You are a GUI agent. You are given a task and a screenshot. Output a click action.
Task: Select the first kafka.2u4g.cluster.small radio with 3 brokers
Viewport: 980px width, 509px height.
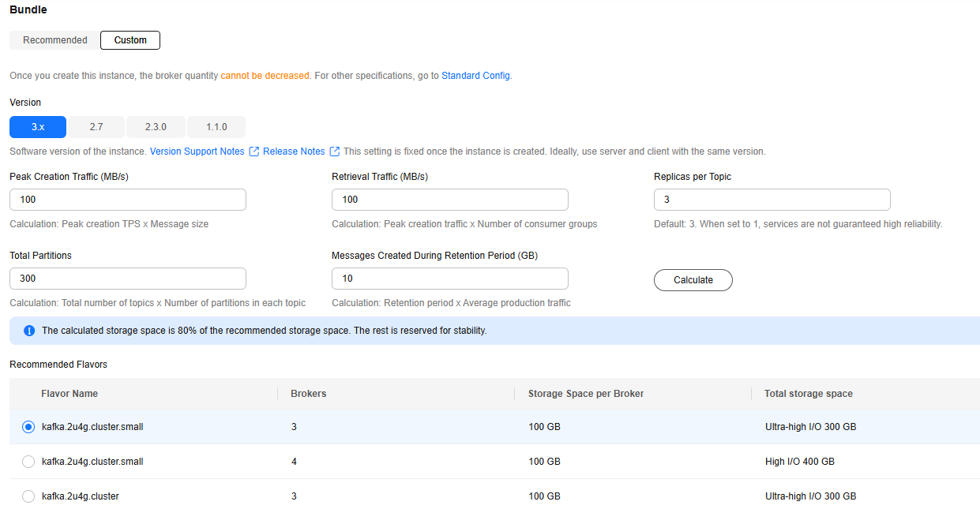[28, 427]
